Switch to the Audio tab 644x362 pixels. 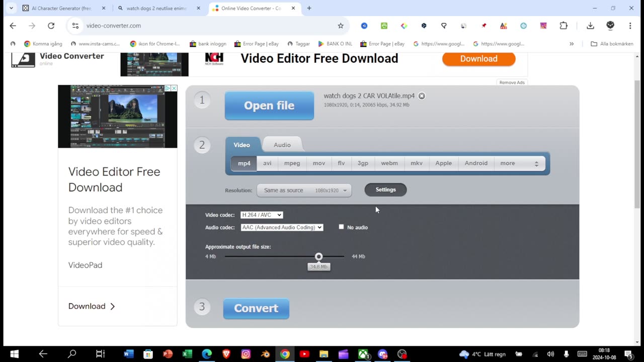282,145
